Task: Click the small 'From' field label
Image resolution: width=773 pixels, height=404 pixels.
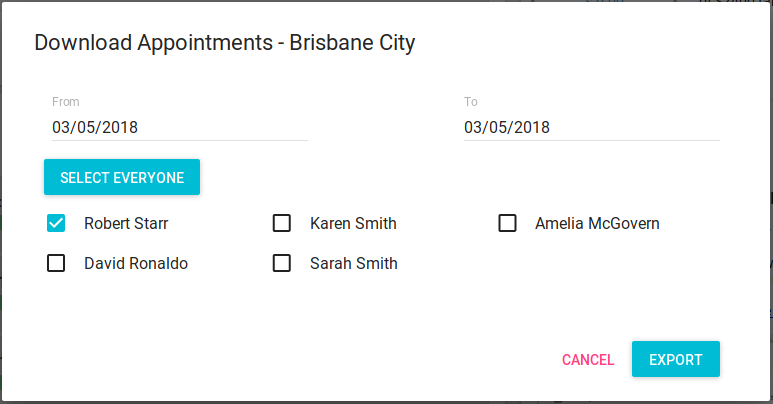Action: click(x=66, y=102)
